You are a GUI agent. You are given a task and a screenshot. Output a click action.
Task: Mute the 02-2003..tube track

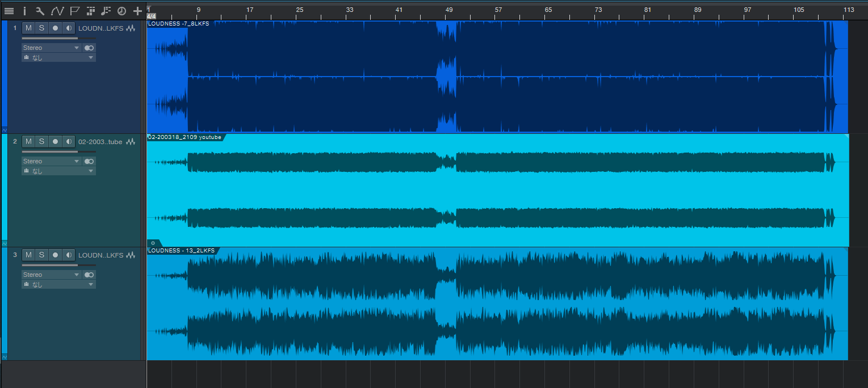28,142
